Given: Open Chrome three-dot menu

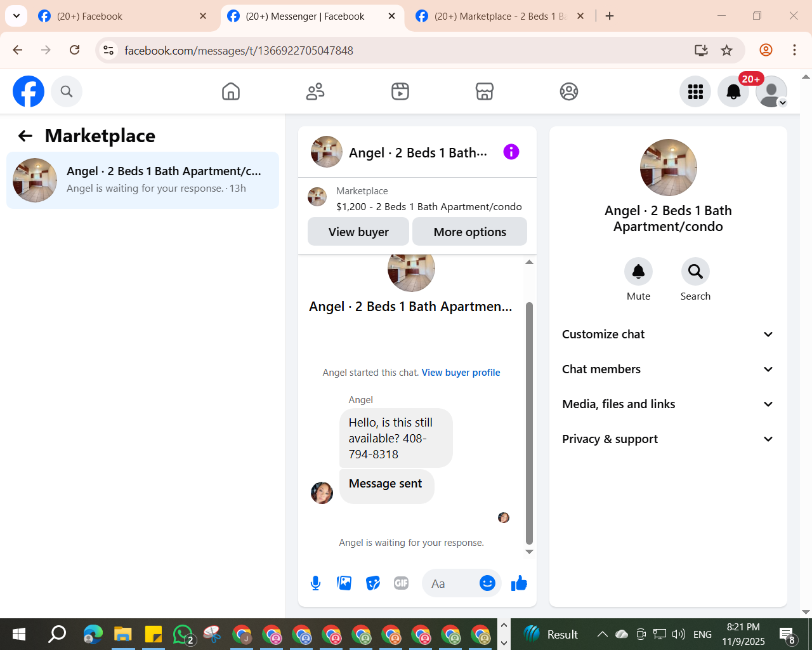Looking at the screenshot, I should 794,50.
